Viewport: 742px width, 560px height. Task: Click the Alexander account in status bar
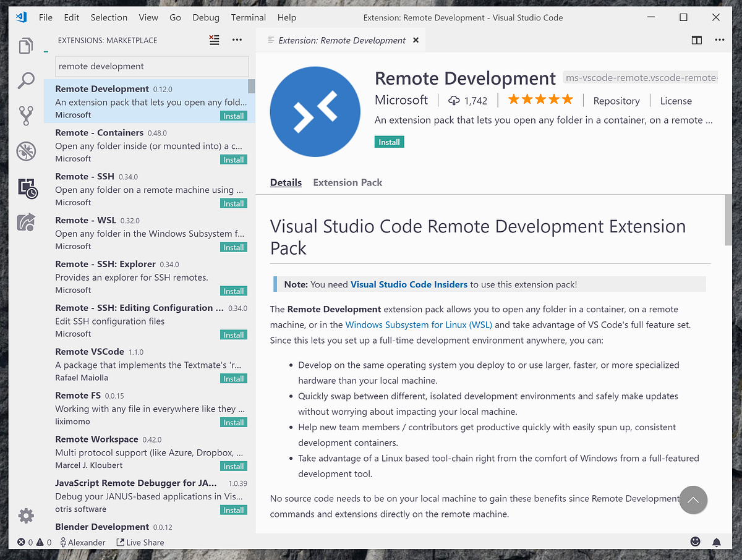point(83,542)
